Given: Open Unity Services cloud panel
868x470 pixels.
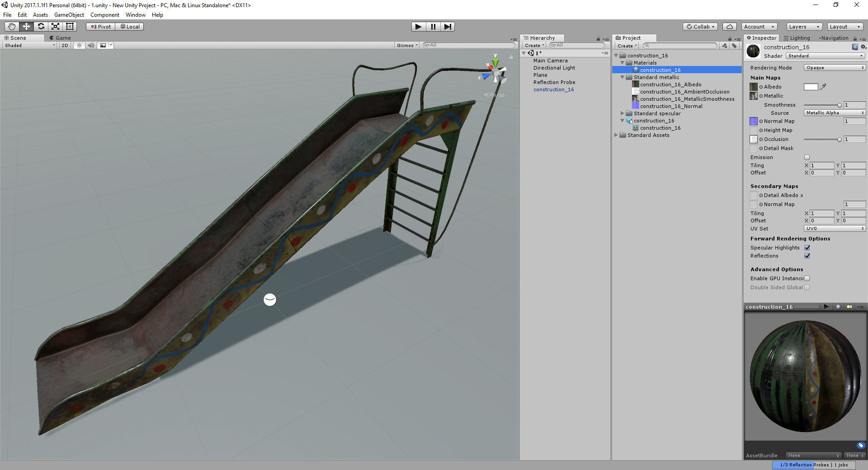Looking at the screenshot, I should point(730,27).
